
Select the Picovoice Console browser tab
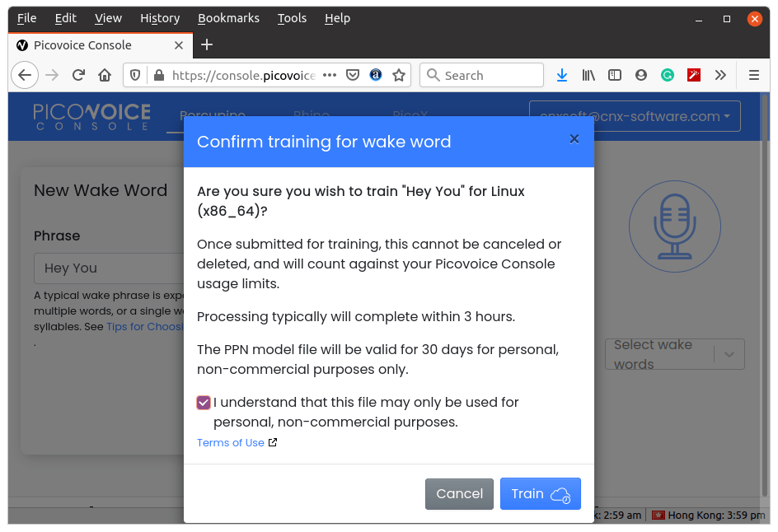[x=100, y=45]
